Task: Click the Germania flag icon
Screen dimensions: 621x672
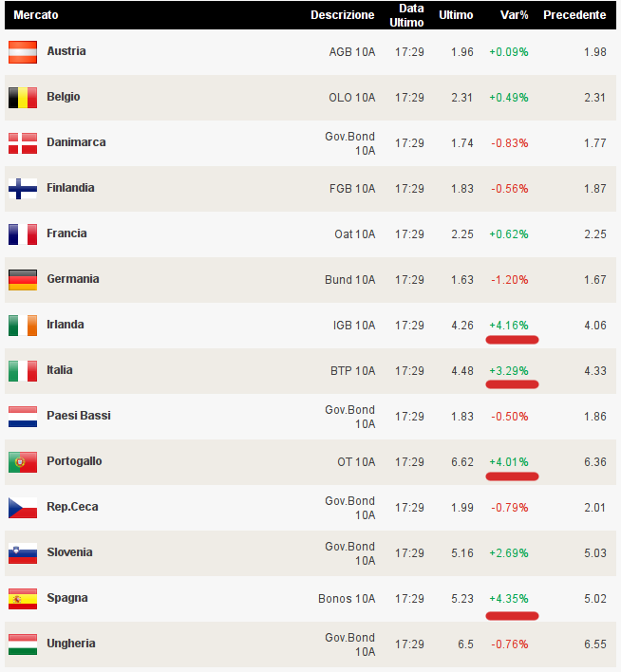Action: coord(23,280)
